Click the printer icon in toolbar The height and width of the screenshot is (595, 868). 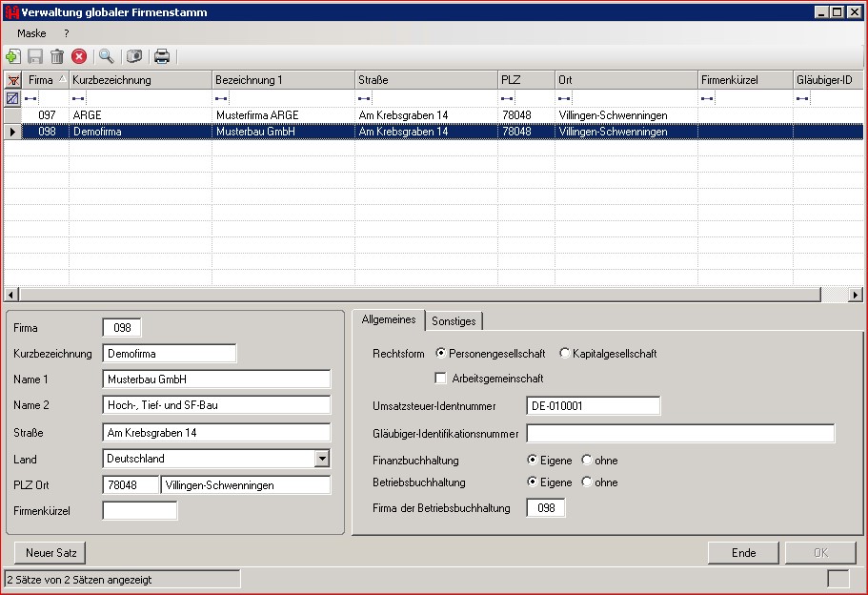coord(162,56)
